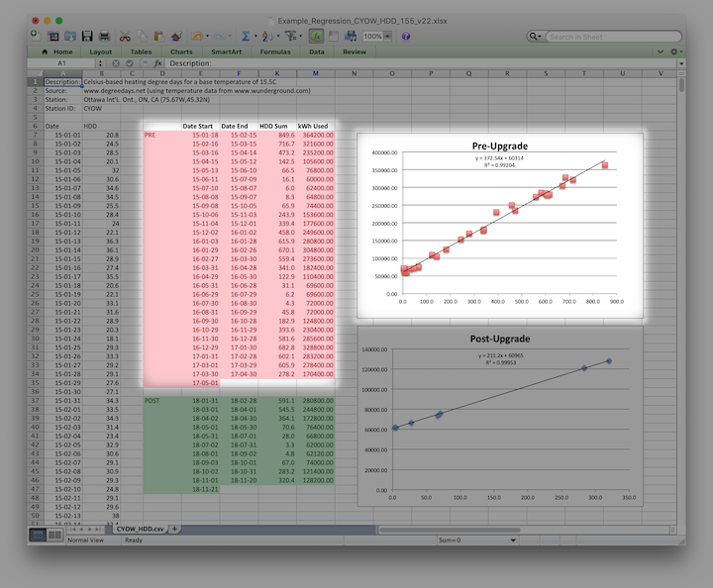Viewport: 713px width, 588px height.
Task: Open the Help purple question mark icon
Action: (x=406, y=37)
